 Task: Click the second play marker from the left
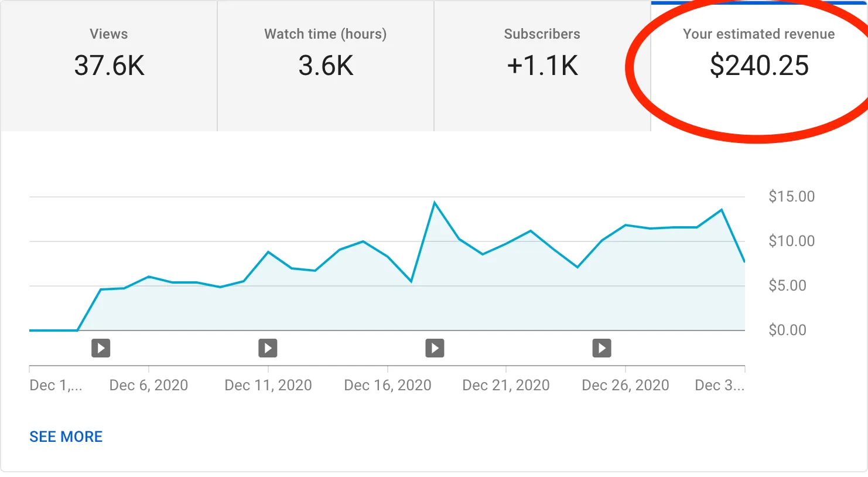268,347
